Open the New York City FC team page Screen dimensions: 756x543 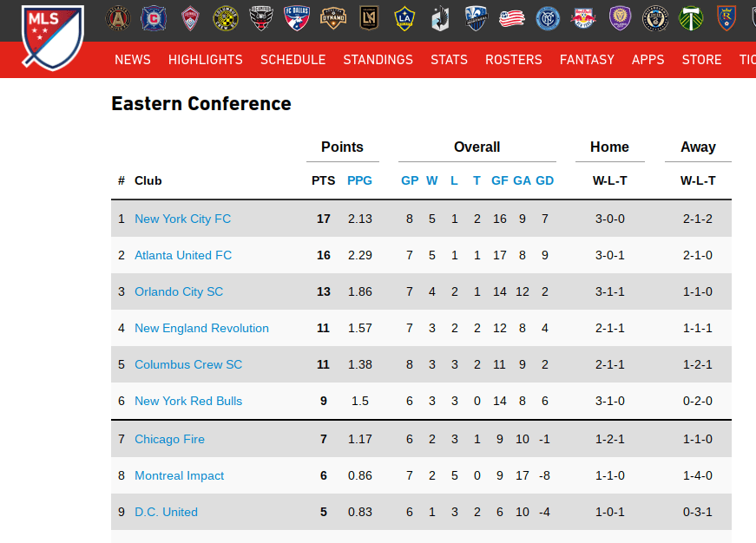[x=182, y=219]
